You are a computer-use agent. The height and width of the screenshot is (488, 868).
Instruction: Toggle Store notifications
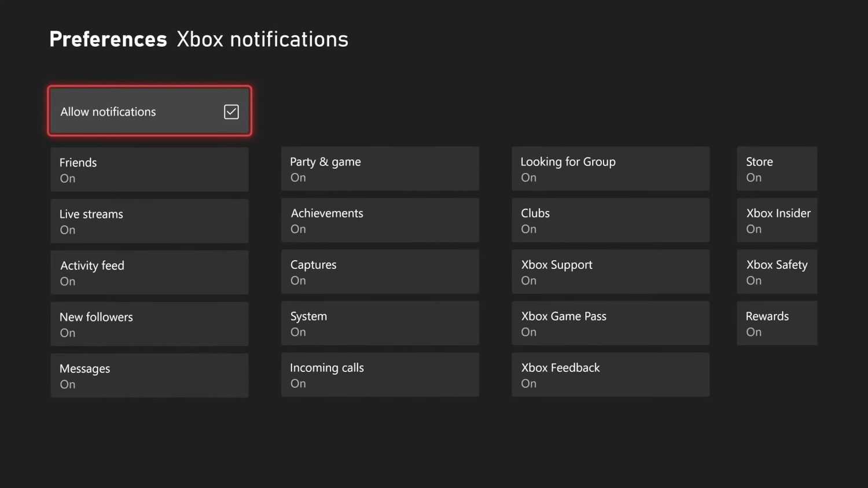(x=777, y=168)
